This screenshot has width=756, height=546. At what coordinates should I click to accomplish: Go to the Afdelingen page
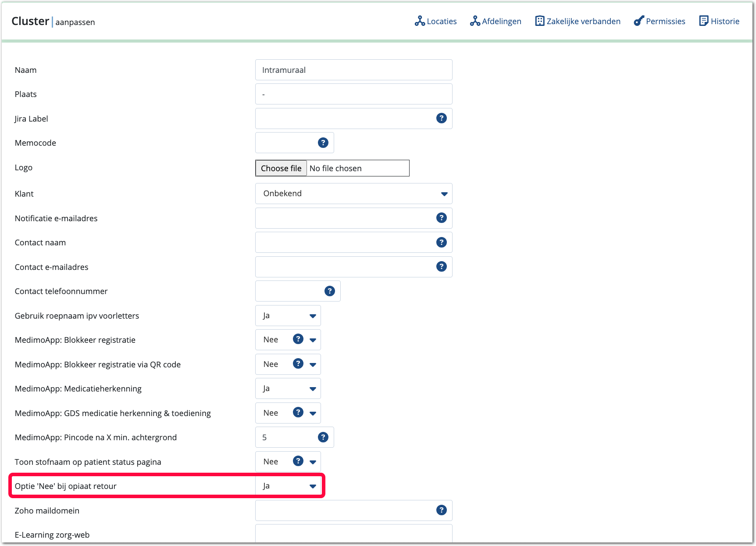click(496, 21)
